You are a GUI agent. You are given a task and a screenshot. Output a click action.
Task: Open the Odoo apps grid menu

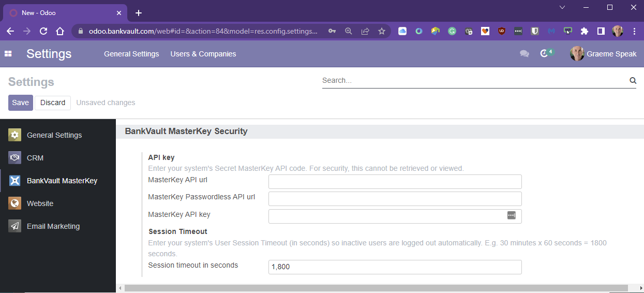(x=8, y=54)
